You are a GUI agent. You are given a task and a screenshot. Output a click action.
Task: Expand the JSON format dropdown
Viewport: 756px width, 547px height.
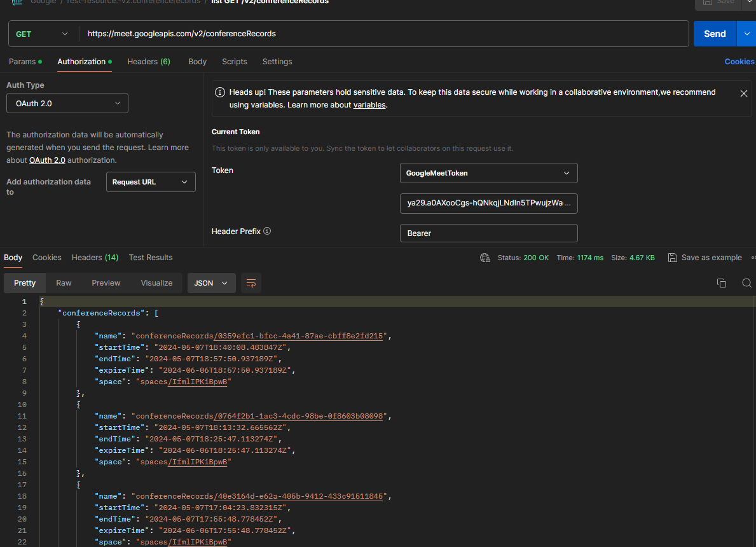(x=211, y=283)
